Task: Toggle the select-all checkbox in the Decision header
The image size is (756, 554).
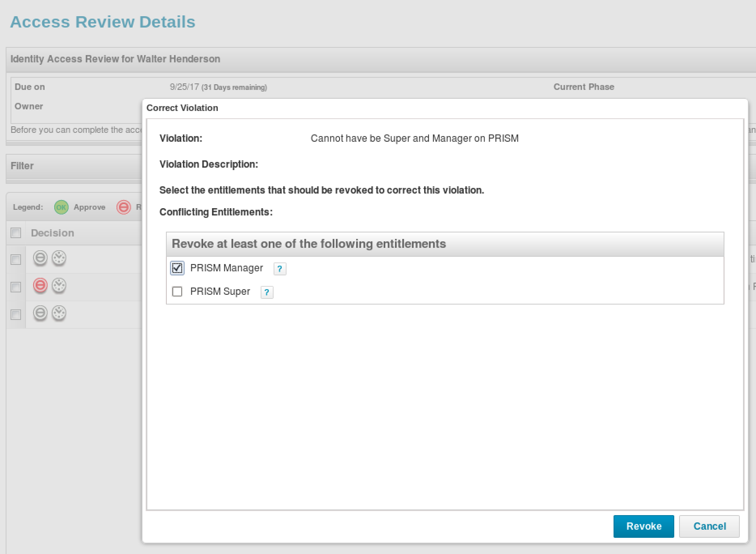Action: (16, 233)
